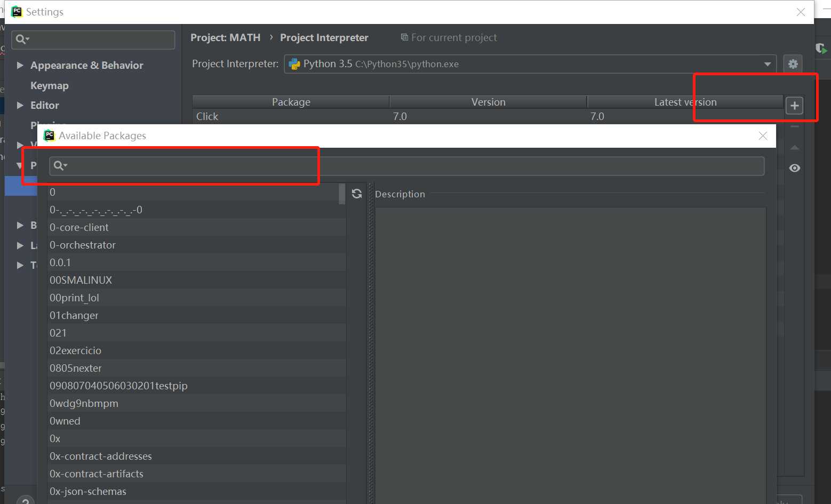Select package '021'
This screenshot has width=831, height=504.
tap(197, 333)
